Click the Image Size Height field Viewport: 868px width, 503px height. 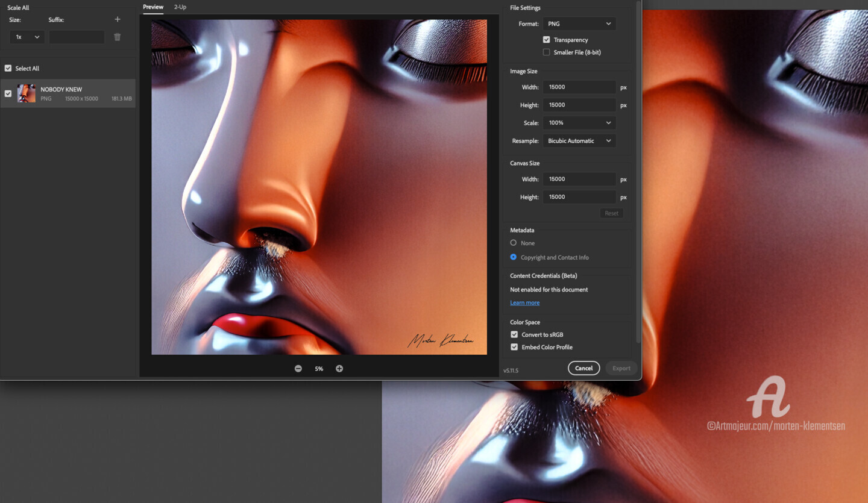tap(579, 105)
